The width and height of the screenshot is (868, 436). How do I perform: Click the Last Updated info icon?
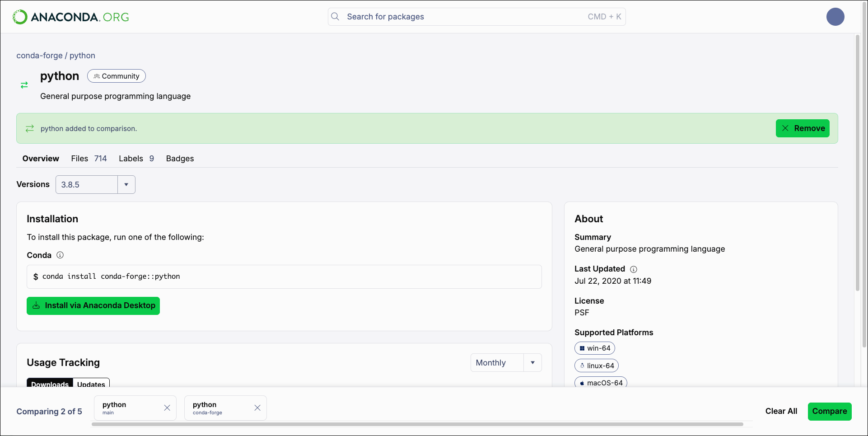(634, 269)
